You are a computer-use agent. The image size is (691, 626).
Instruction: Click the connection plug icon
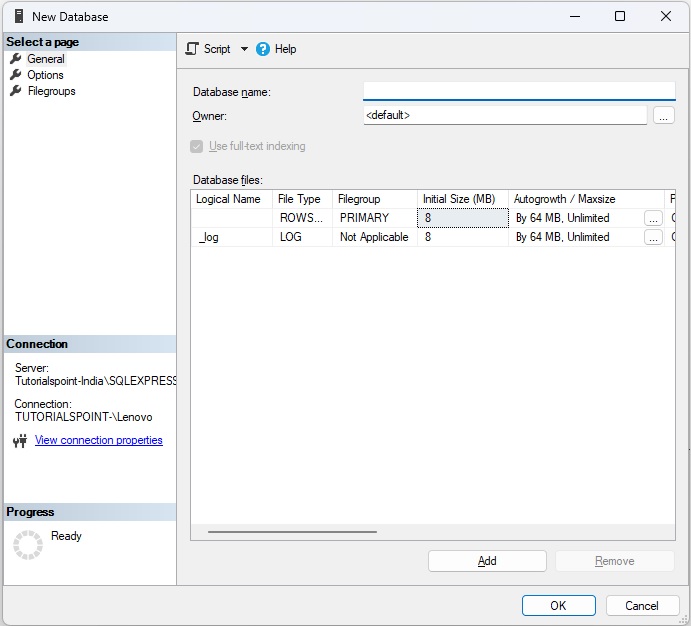point(20,441)
